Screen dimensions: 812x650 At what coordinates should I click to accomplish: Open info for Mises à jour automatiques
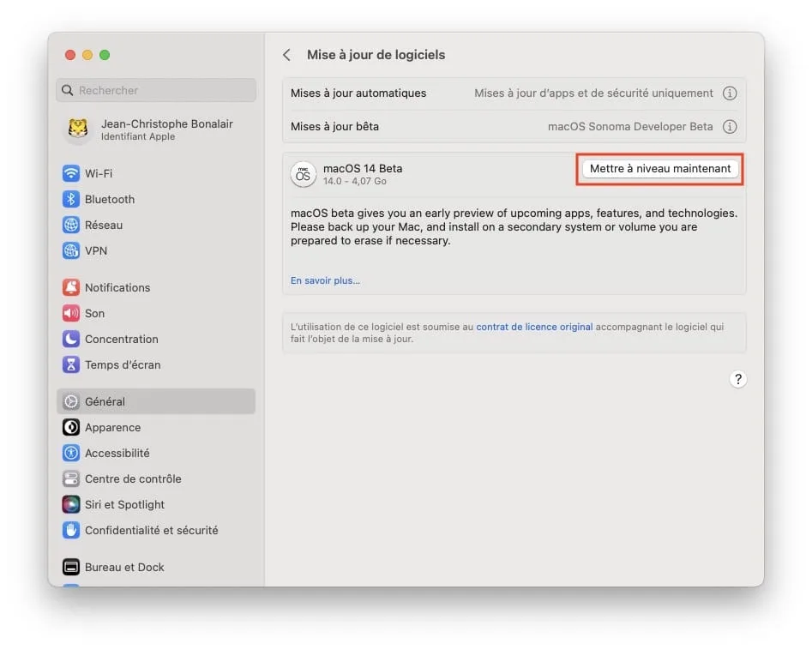coord(730,93)
